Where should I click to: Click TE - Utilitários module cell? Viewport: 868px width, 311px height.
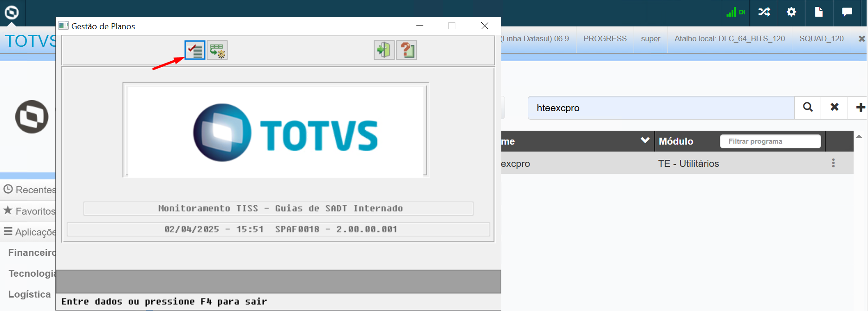[x=688, y=164]
